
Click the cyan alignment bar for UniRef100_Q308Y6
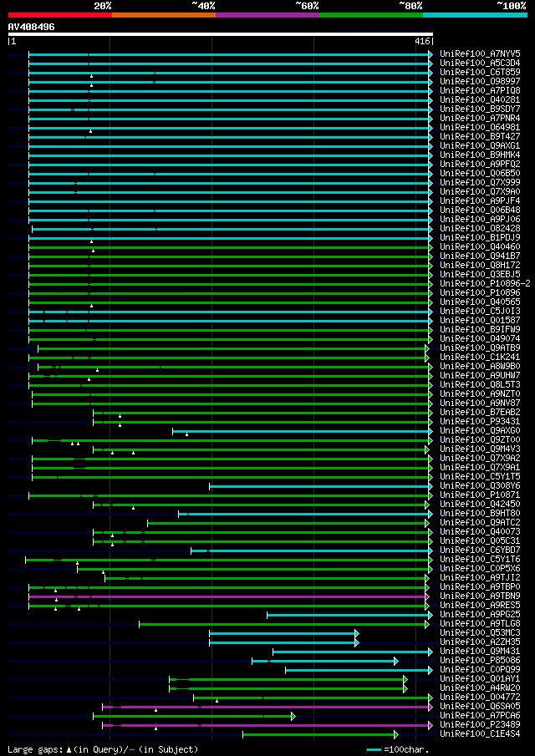coord(320,486)
